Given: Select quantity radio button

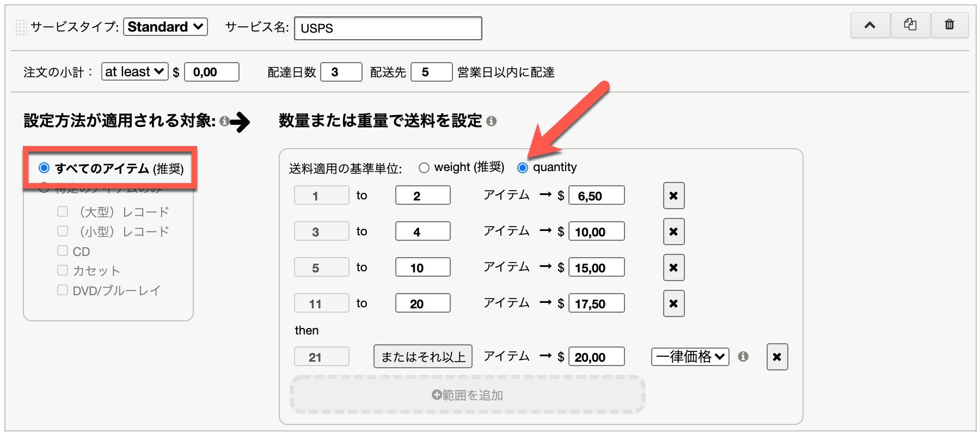Looking at the screenshot, I should tap(523, 168).
